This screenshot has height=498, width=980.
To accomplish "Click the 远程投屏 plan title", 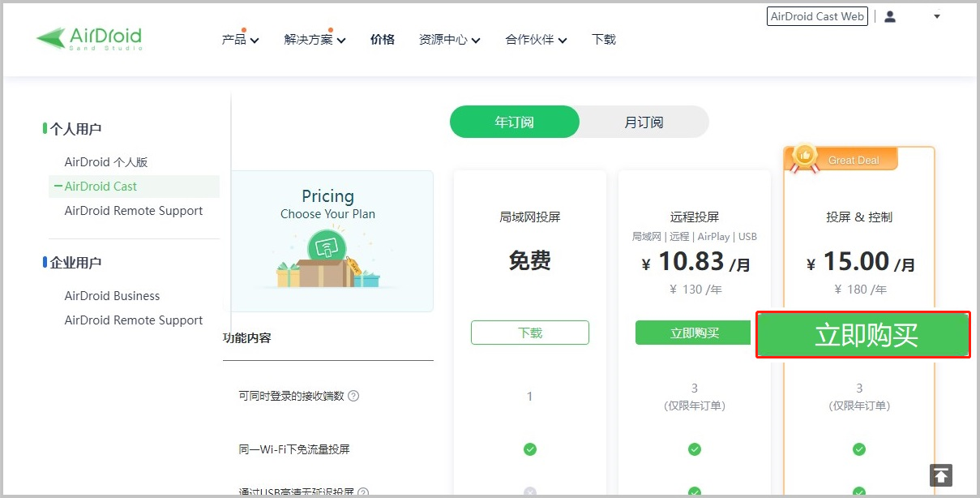I will (695, 217).
